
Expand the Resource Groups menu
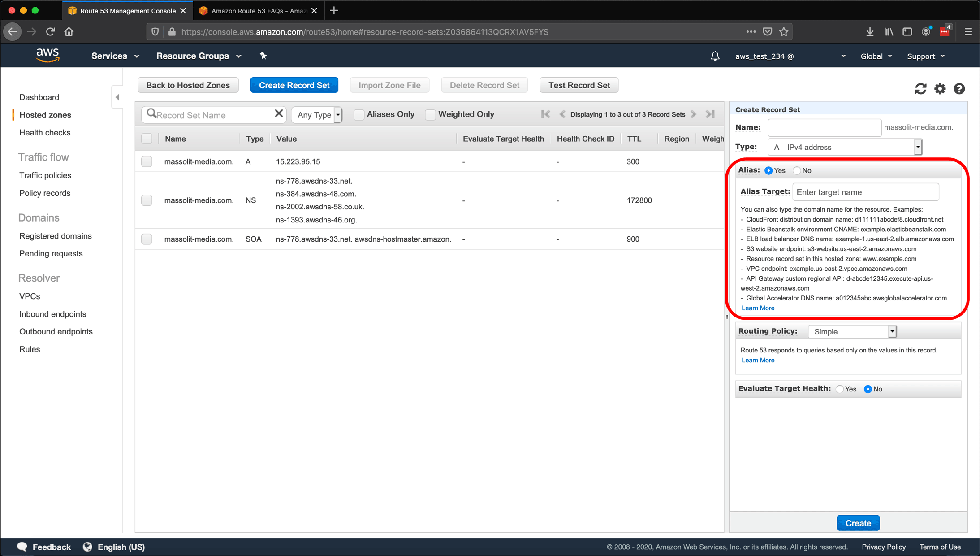coord(199,56)
